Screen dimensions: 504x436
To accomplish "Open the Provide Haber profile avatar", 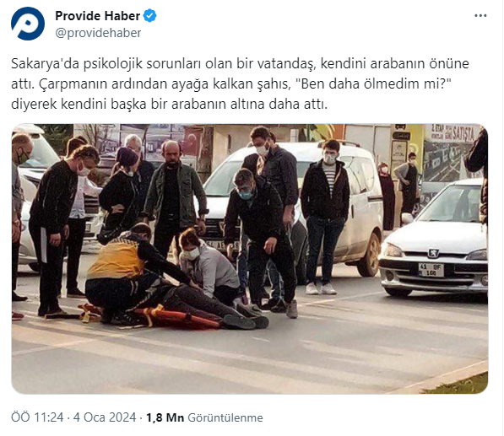I will pyautogui.click(x=28, y=24).
